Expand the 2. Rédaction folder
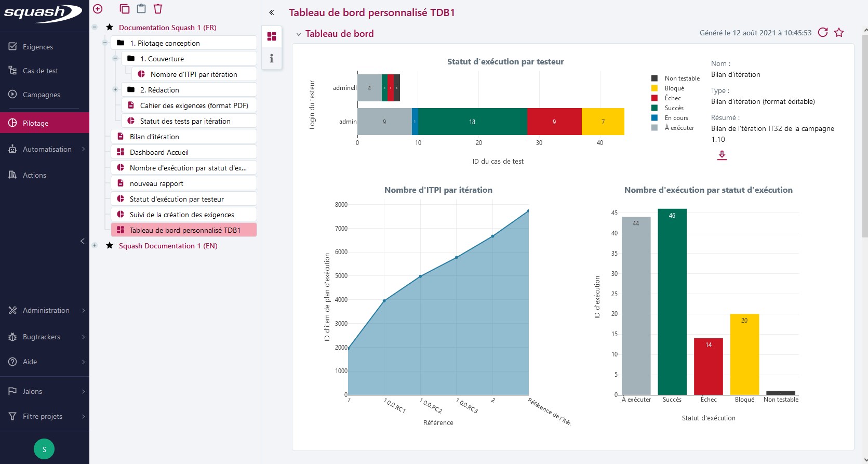 [x=115, y=90]
